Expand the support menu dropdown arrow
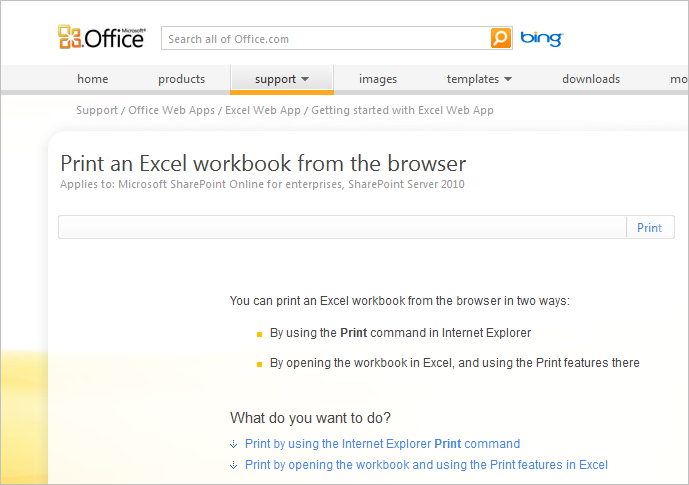The image size is (689, 485). point(305,79)
